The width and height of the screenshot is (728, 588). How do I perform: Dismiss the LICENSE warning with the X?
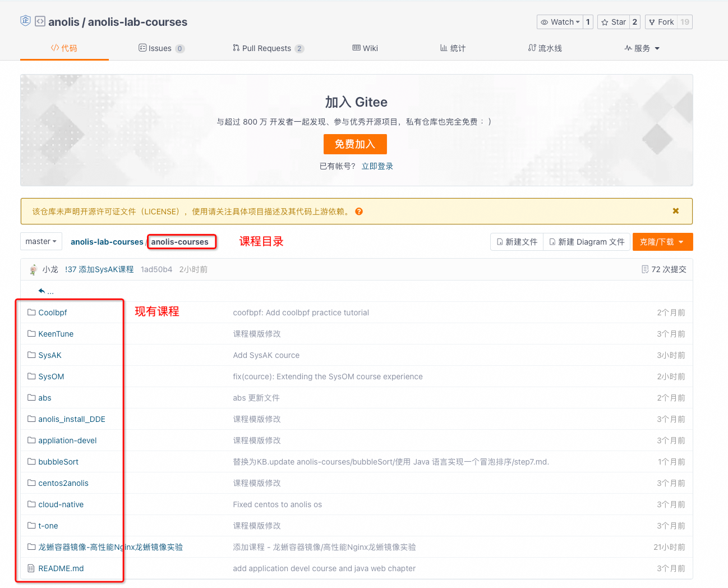[x=676, y=211]
